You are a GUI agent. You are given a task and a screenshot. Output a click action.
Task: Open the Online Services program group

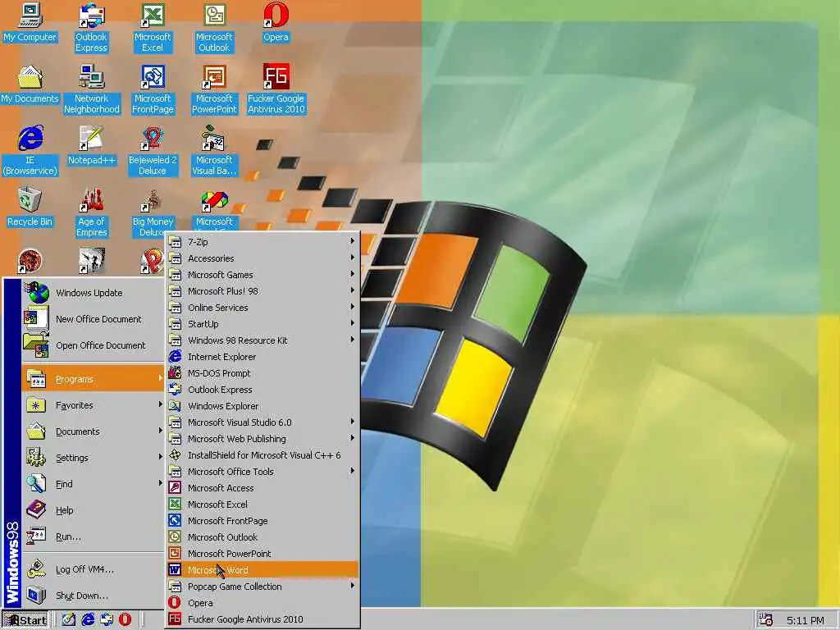coord(262,308)
